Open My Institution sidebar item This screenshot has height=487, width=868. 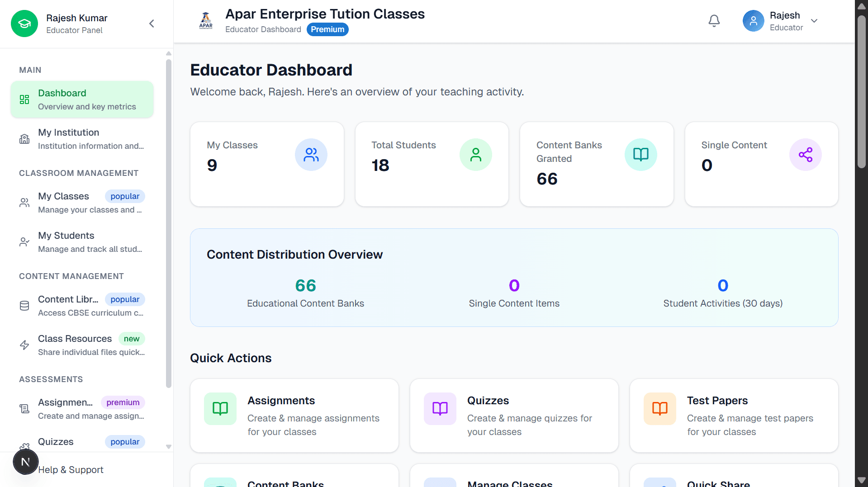coord(82,139)
